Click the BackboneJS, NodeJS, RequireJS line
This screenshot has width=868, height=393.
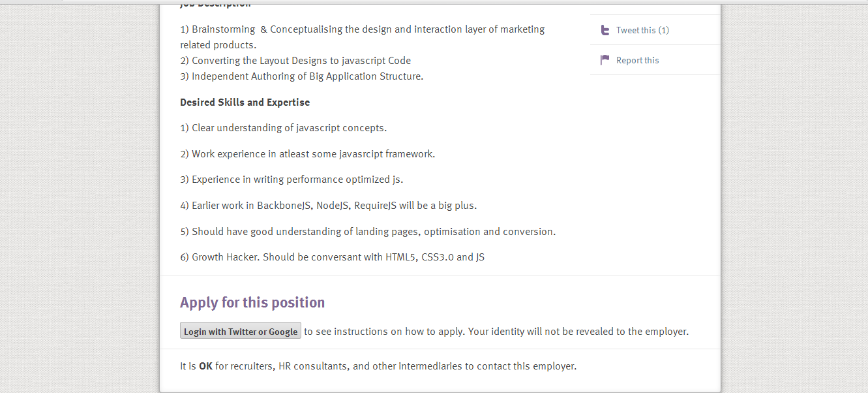pos(329,206)
